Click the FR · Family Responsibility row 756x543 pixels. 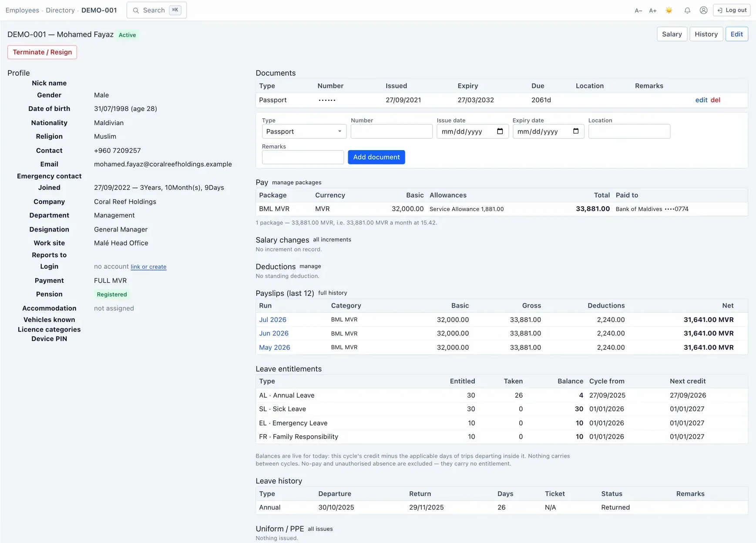tap(501, 437)
